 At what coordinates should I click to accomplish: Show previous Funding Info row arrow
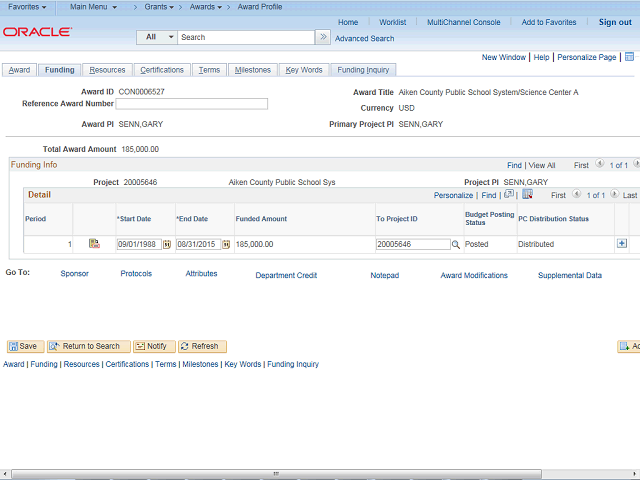599,163
